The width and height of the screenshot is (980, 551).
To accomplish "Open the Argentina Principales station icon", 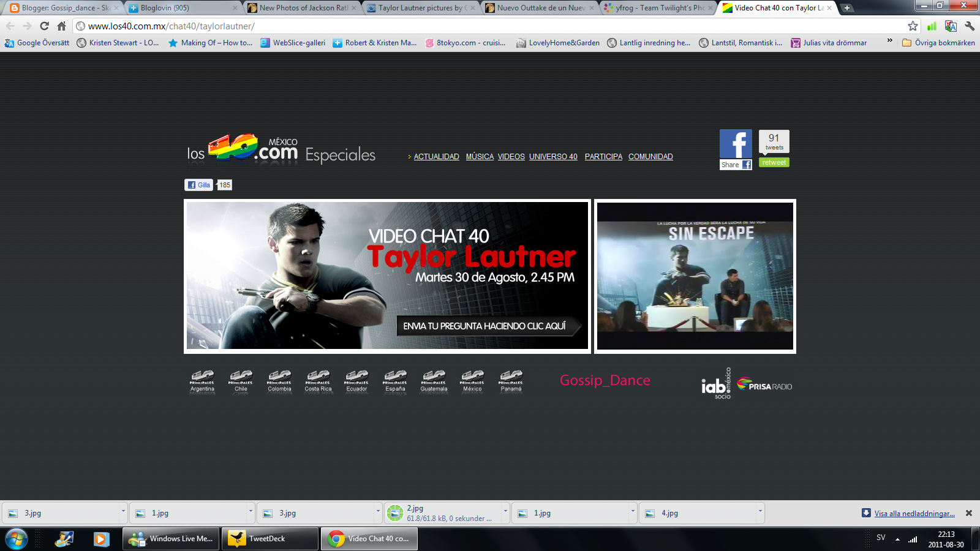I will [202, 381].
